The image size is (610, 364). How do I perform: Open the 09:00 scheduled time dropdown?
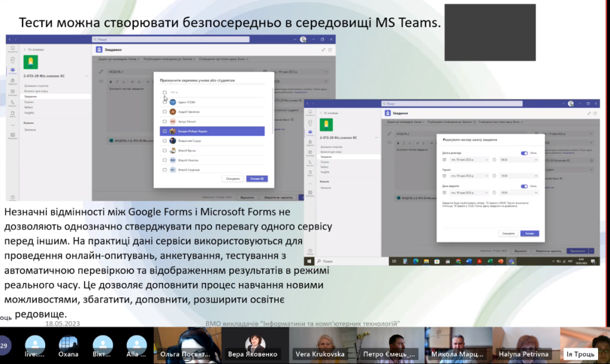[519, 160]
